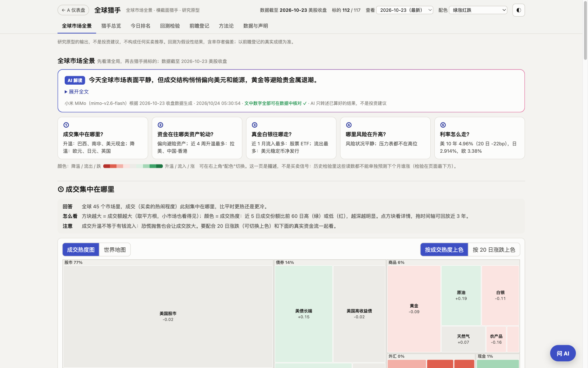The width and height of the screenshot is (588, 368).
Task: Click circled number 5 on 利率 card
Action: click(443, 125)
